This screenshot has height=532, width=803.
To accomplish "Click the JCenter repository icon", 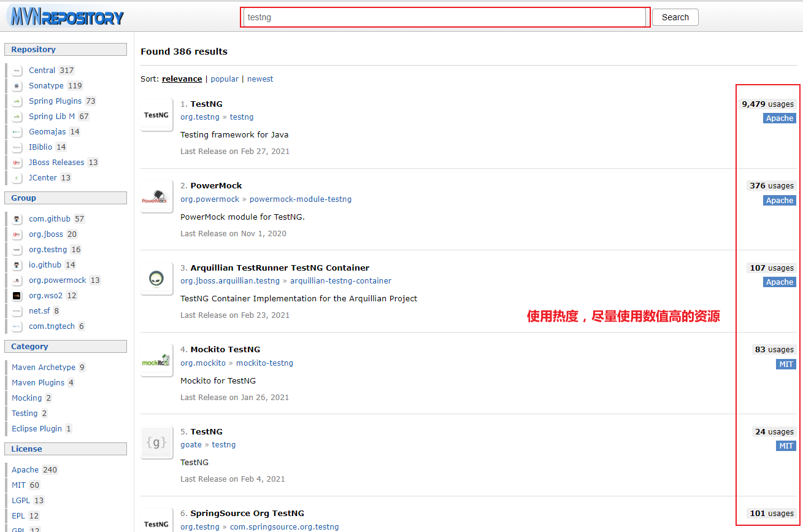I will tap(17, 178).
